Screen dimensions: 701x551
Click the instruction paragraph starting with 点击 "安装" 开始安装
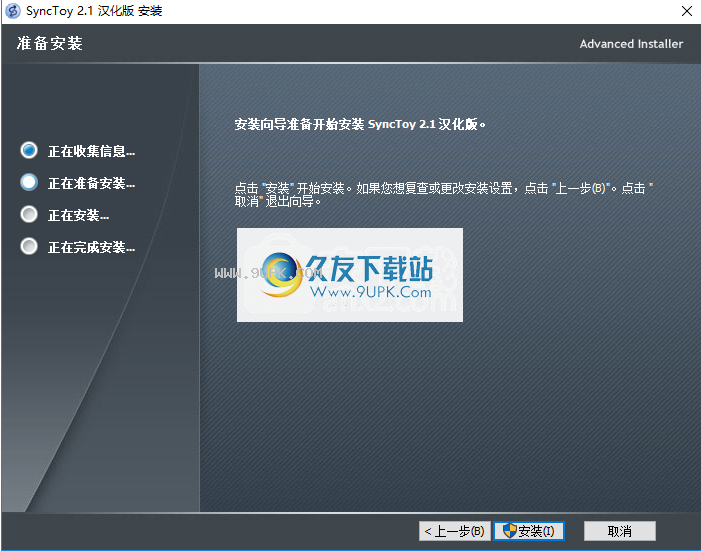coord(443,195)
